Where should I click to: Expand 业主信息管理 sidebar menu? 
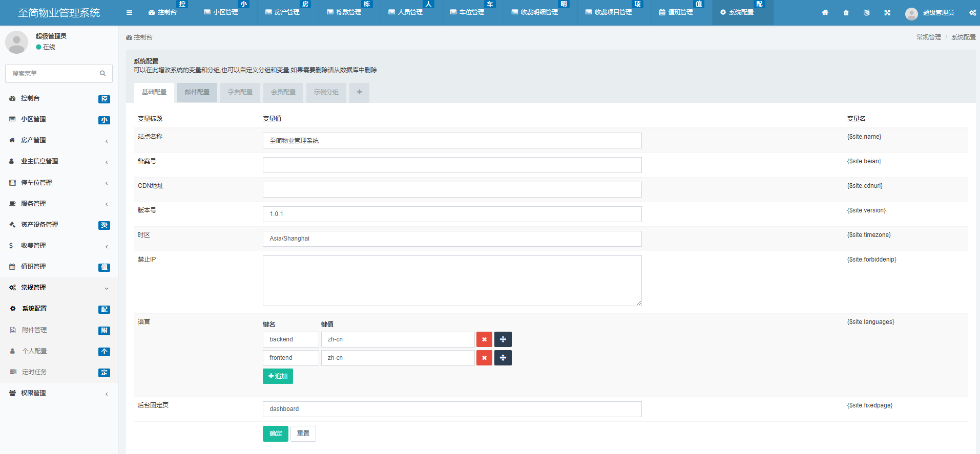point(59,161)
